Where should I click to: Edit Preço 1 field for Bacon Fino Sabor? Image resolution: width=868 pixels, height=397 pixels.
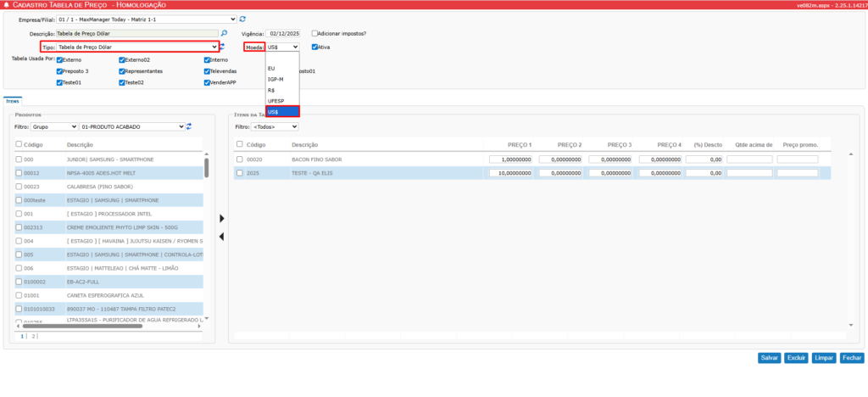tap(510, 159)
